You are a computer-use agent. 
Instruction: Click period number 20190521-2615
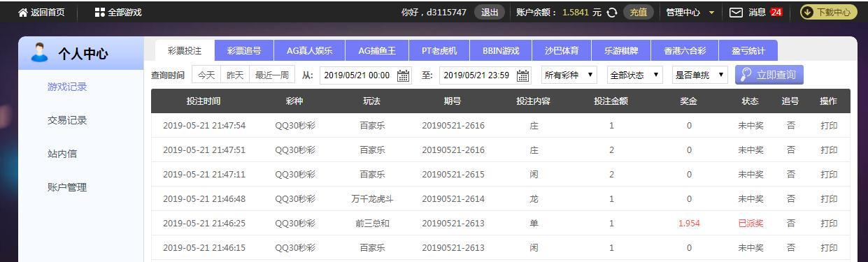coord(453,174)
